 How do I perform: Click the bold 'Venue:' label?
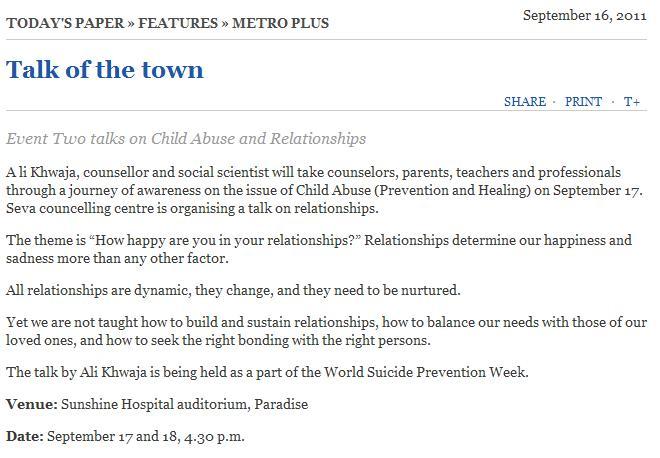pos(31,404)
